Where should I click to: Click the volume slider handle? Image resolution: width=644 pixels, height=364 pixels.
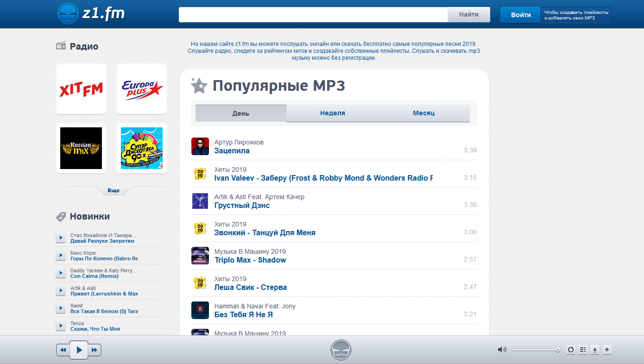[558, 350]
